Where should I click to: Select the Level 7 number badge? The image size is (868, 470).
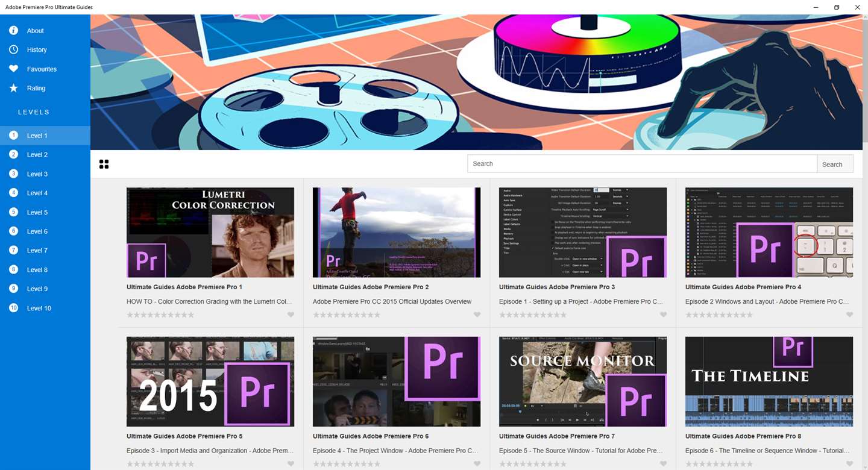(14, 250)
